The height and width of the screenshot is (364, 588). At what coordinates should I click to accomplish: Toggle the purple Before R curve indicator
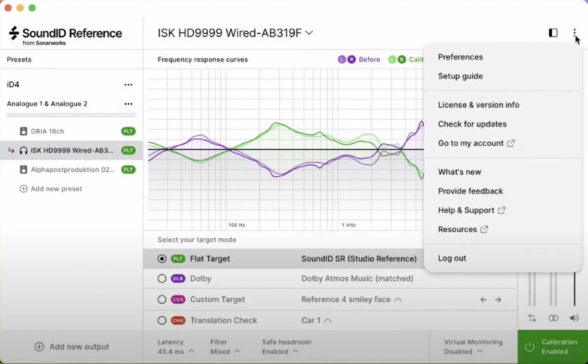coord(351,60)
